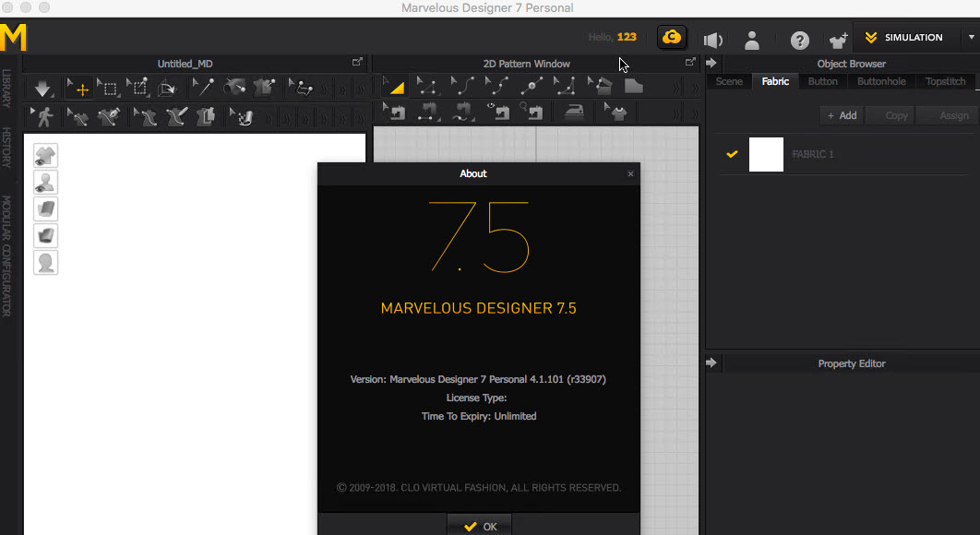Select the Select/Move tool with yellow cross
The image size is (980, 535).
80,89
